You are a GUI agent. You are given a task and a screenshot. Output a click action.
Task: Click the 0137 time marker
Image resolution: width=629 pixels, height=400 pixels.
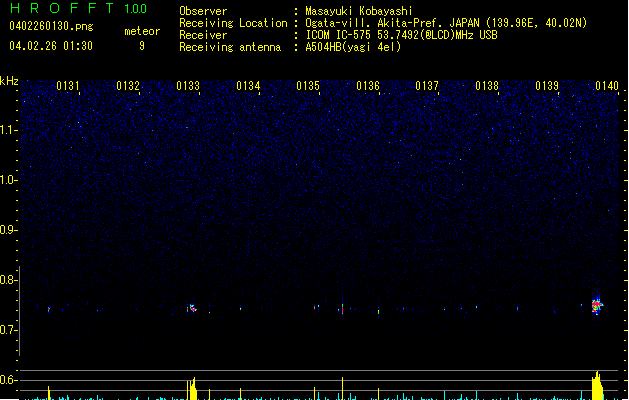(x=427, y=86)
